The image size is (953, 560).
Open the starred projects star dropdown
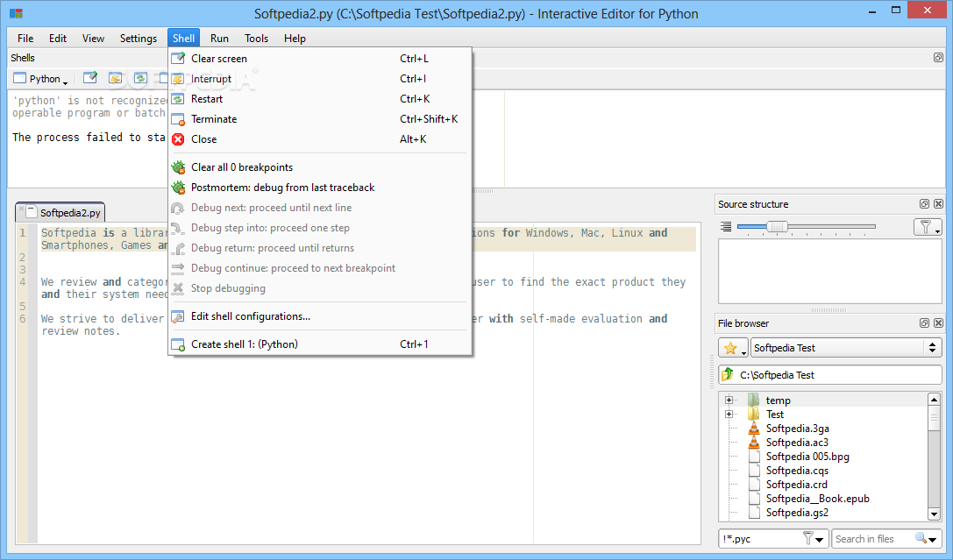[733, 348]
